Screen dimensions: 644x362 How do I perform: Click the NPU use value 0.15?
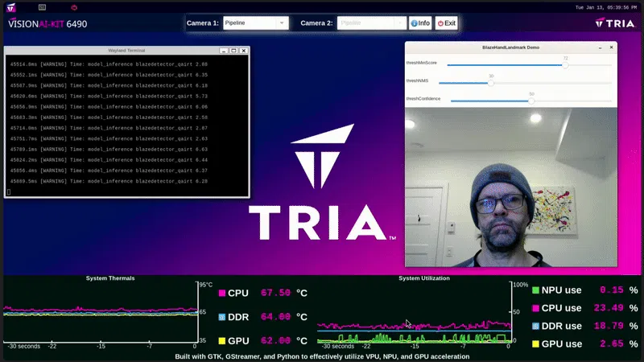pyautogui.click(x=612, y=290)
